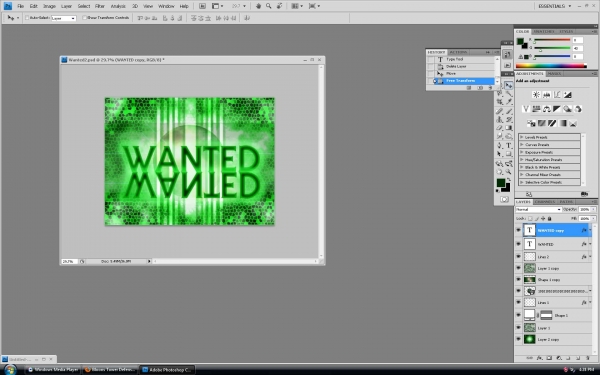Switch to the Swatches tab
600x375 pixels.
pos(544,31)
